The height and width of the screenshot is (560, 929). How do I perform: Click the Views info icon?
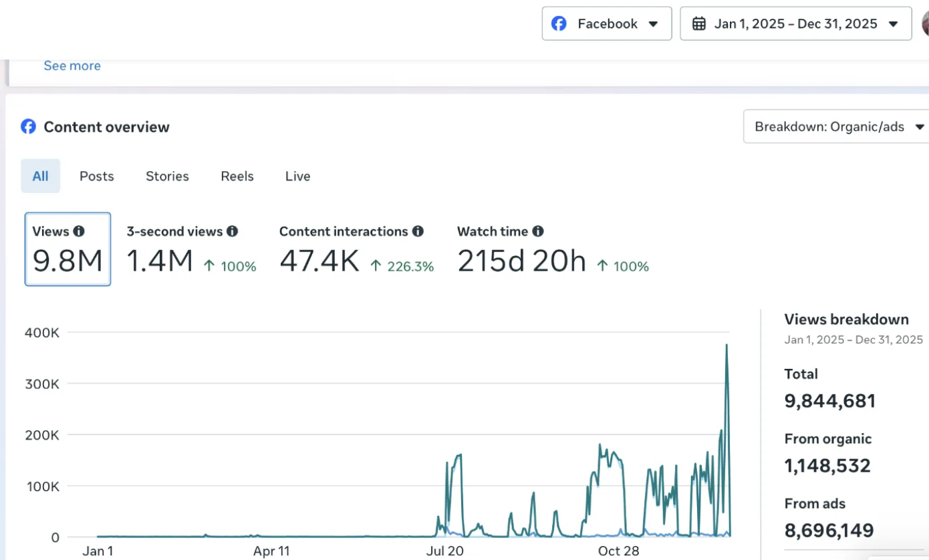(79, 231)
